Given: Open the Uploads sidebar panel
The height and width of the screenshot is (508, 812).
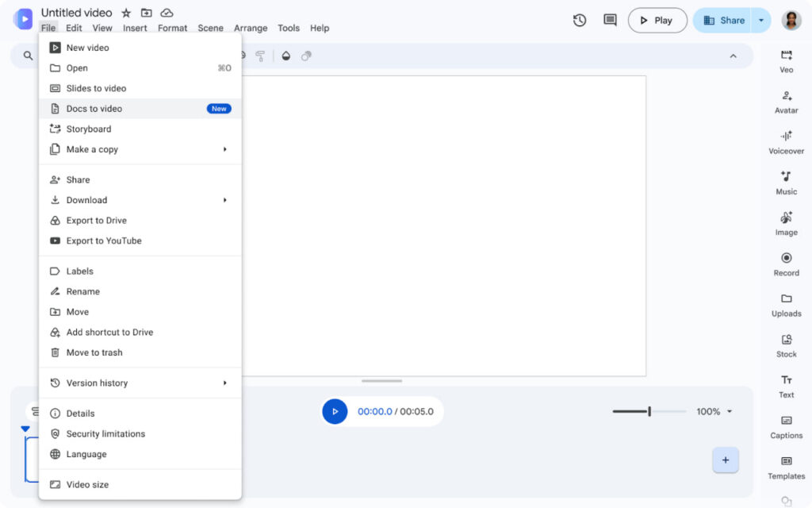Looking at the screenshot, I should pos(786,306).
